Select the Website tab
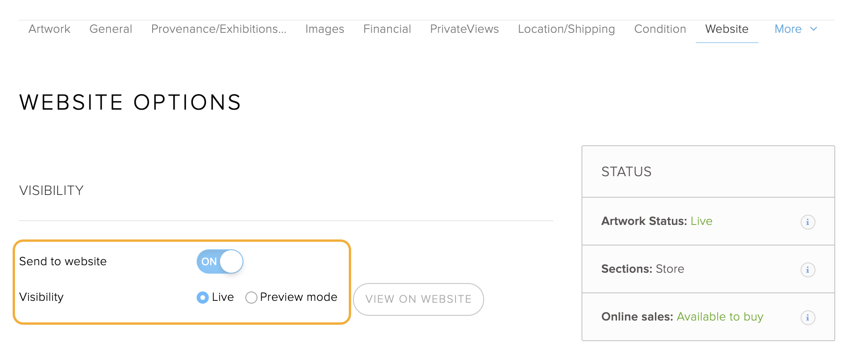The width and height of the screenshot is (868, 358). [x=727, y=29]
